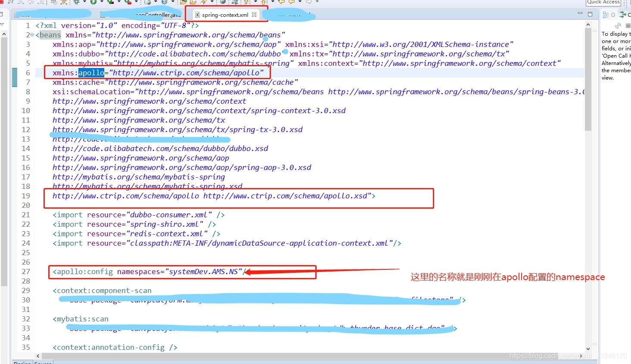
Task: Click the xmlns:xsi attribute text
Action: click(399, 44)
